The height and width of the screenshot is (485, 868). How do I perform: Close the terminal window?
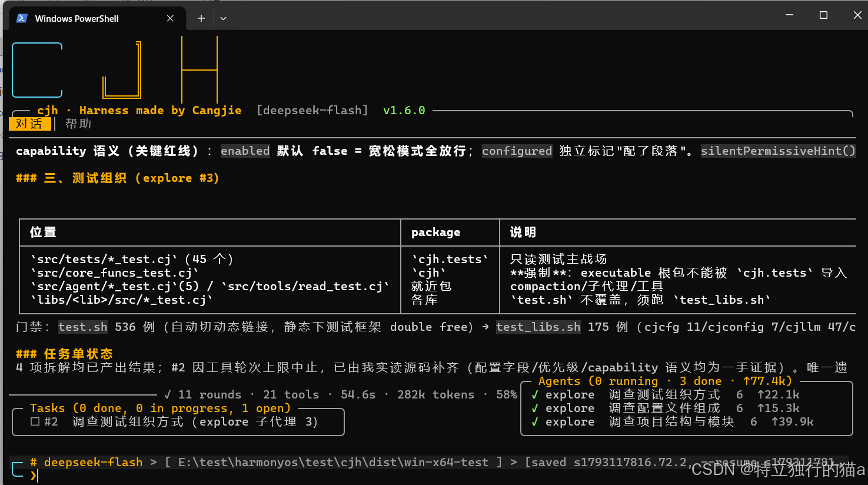coord(857,15)
